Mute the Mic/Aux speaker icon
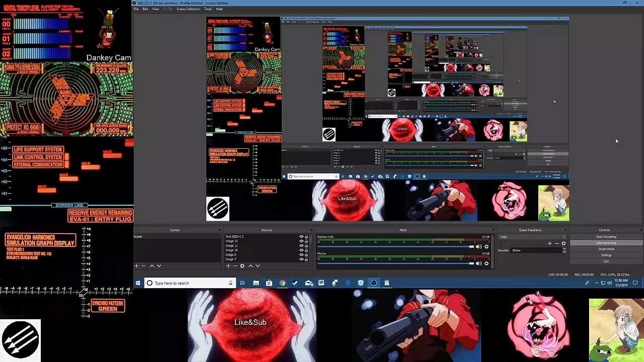The image size is (644, 362). [478, 263]
